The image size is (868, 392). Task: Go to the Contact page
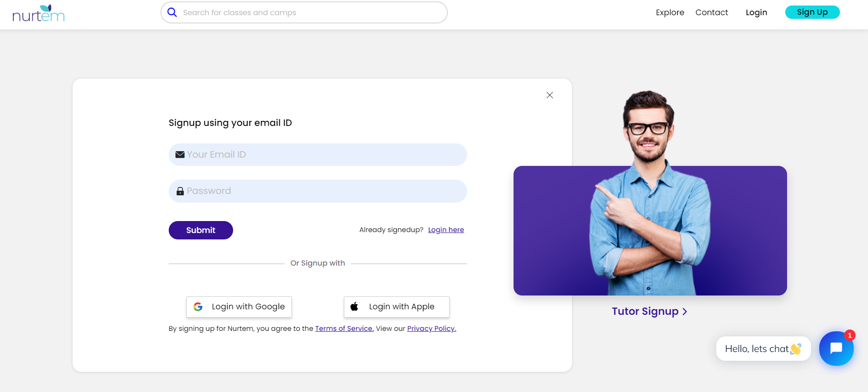pos(711,12)
